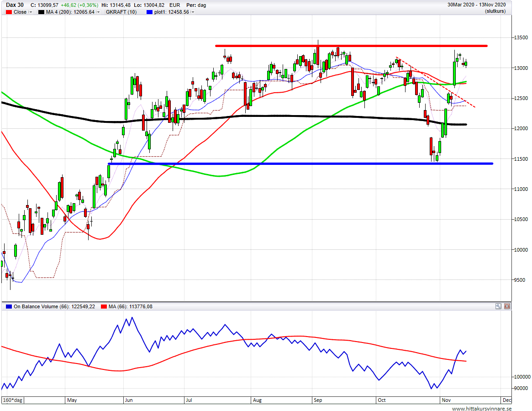Click the Nov label on time axis
532x411 pixels.
(x=446, y=400)
